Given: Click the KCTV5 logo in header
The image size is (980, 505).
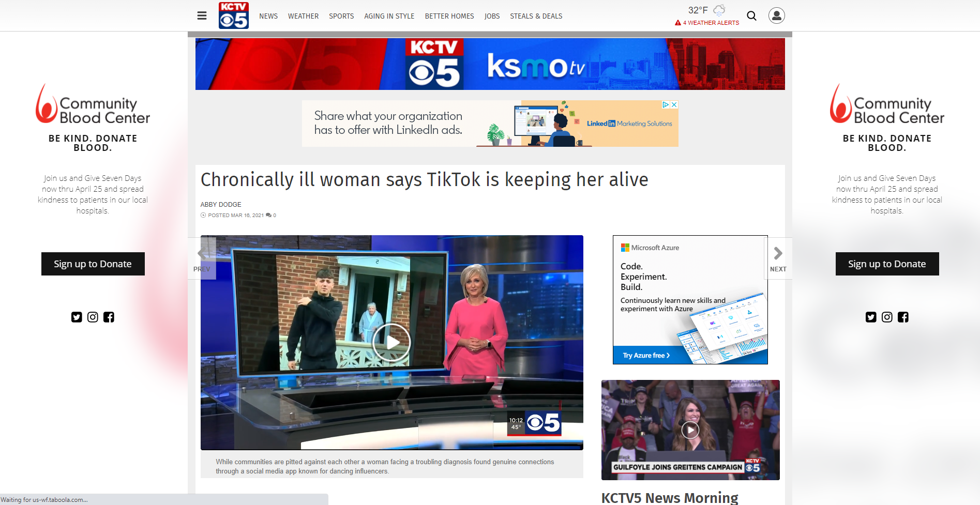Looking at the screenshot, I should (234, 16).
